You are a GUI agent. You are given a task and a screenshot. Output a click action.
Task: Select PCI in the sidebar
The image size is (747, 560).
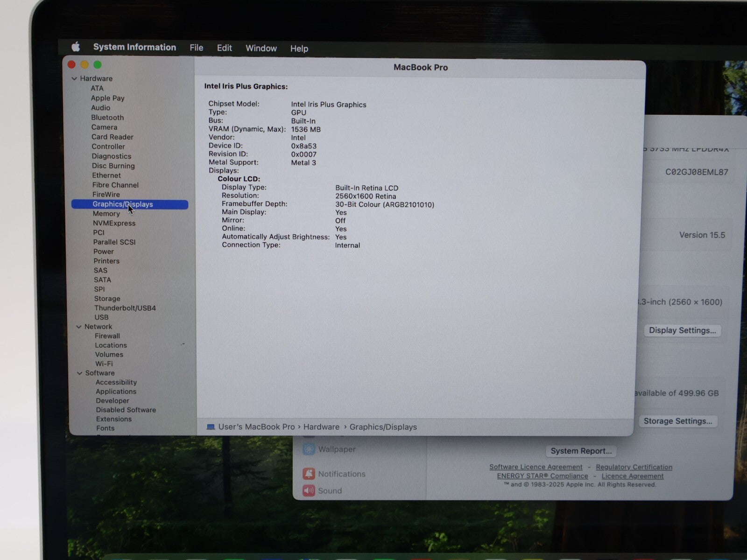click(x=99, y=232)
